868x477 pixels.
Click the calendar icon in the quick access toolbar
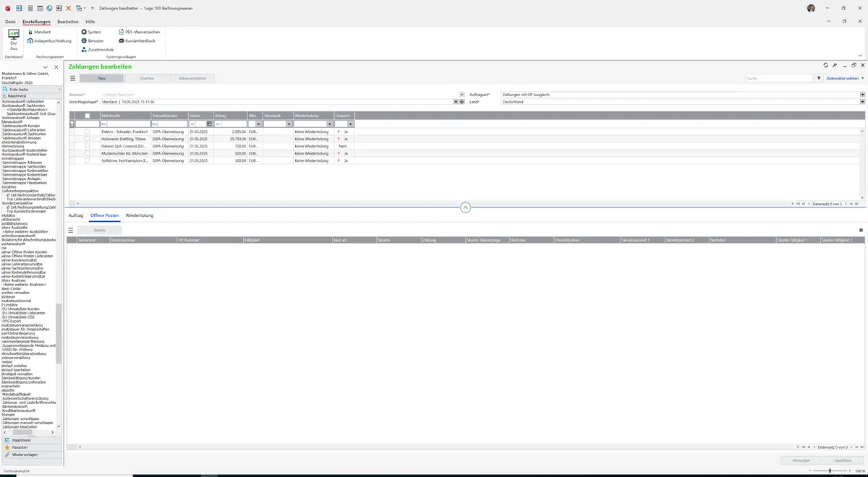[x=40, y=7]
